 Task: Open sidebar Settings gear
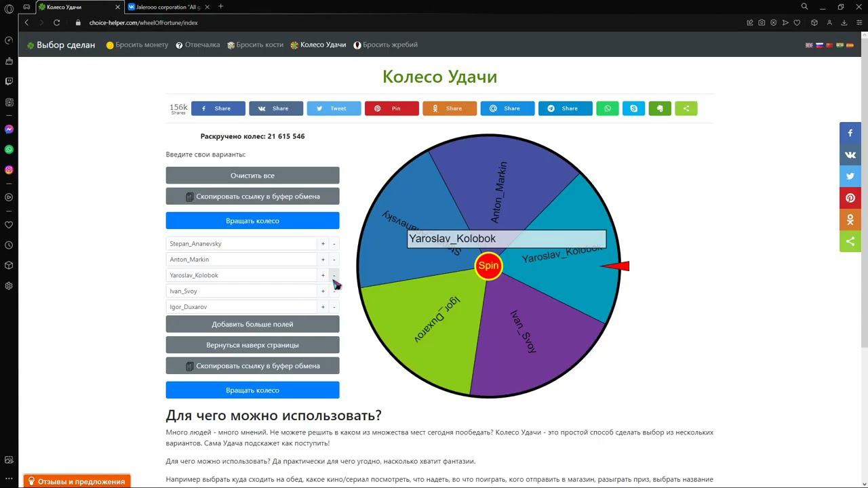tap(9, 286)
